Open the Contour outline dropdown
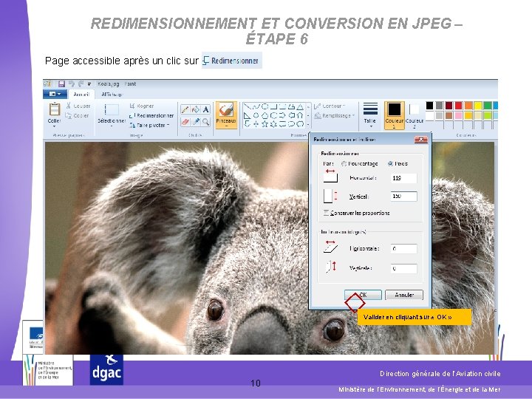Image resolution: width=532 pixels, height=399 pixels. tap(330, 106)
